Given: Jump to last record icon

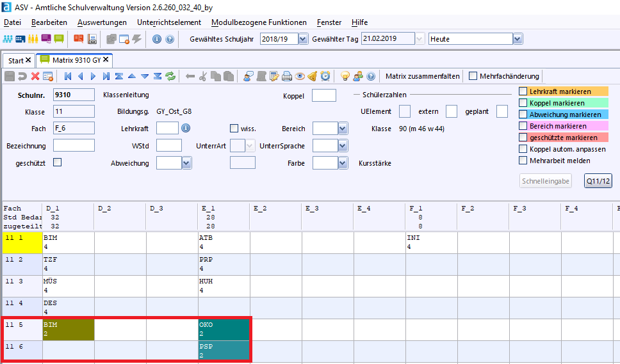Looking at the screenshot, I should click(x=106, y=76).
